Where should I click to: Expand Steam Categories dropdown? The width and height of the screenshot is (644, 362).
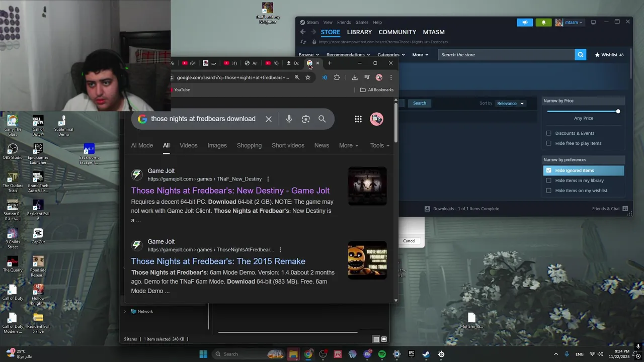coord(391,55)
